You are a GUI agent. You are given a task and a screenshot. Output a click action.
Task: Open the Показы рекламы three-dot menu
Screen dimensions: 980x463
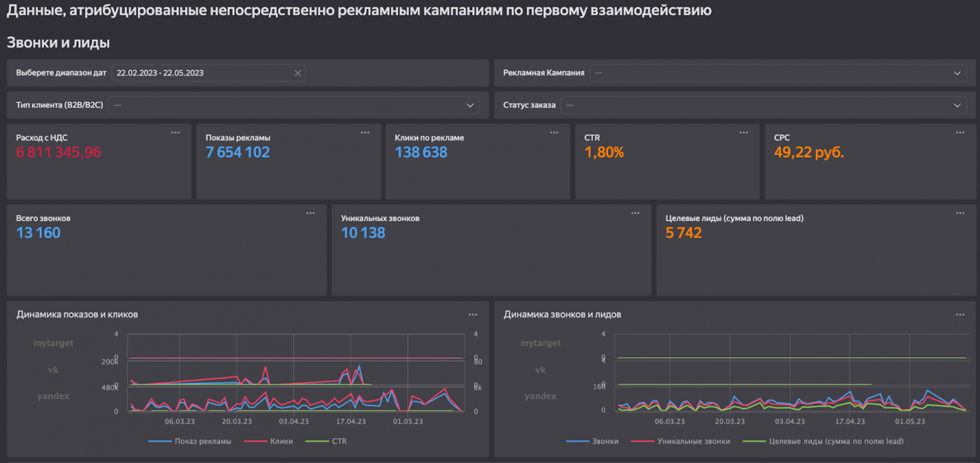point(365,133)
